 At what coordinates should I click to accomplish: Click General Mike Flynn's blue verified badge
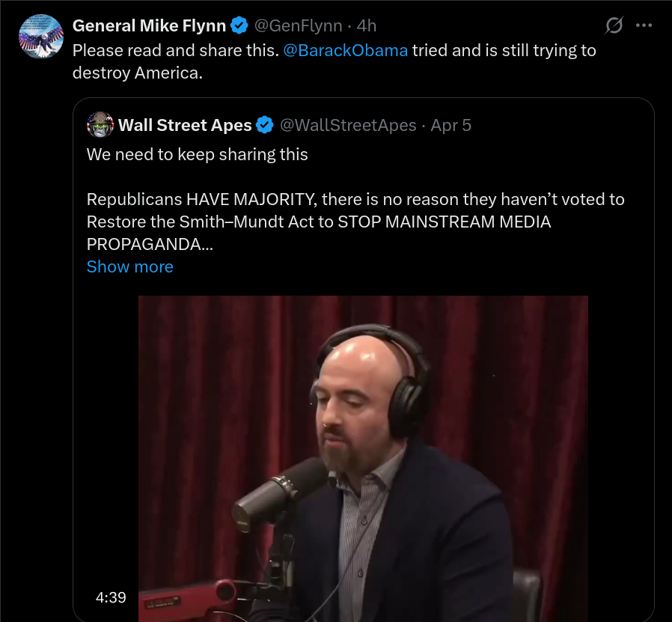(239, 25)
